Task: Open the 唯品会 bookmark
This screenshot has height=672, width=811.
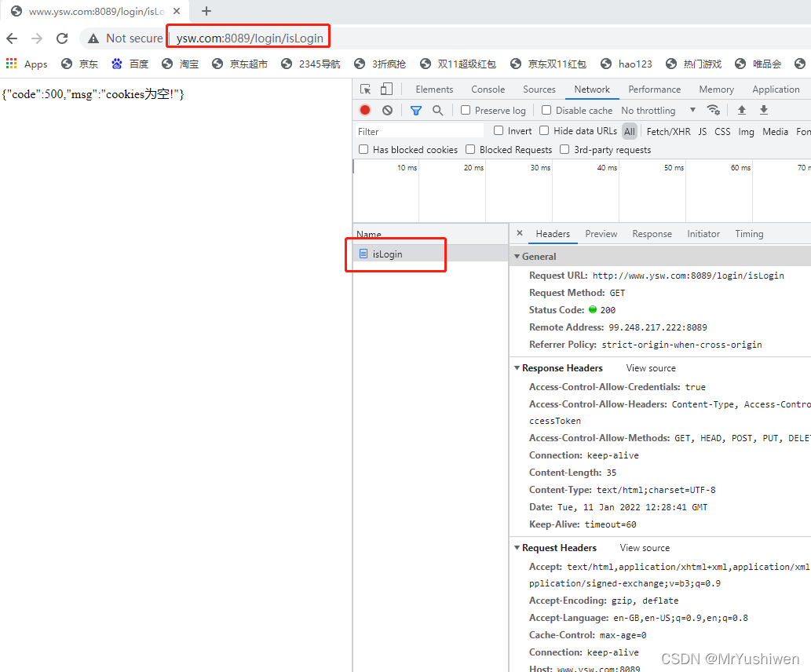Action: click(758, 64)
